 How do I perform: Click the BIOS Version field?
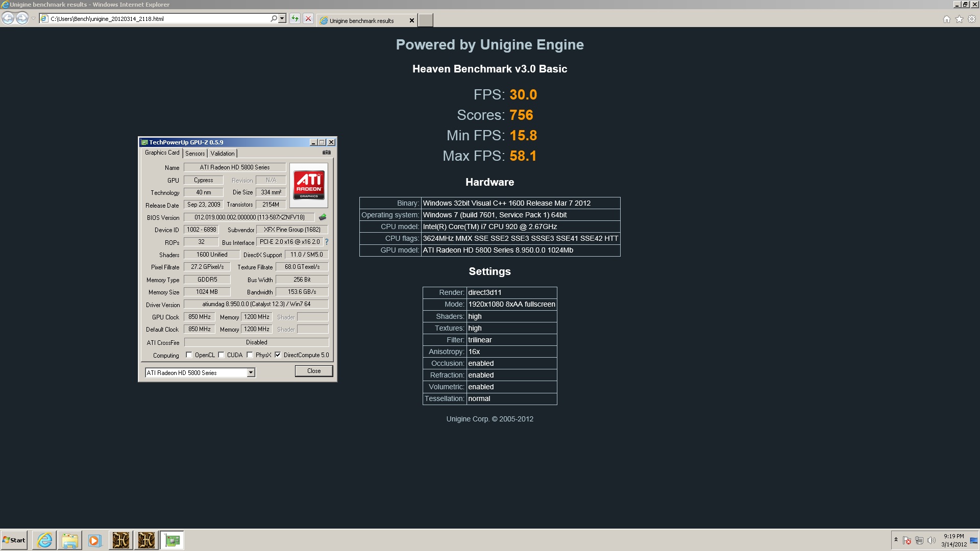[x=249, y=217]
